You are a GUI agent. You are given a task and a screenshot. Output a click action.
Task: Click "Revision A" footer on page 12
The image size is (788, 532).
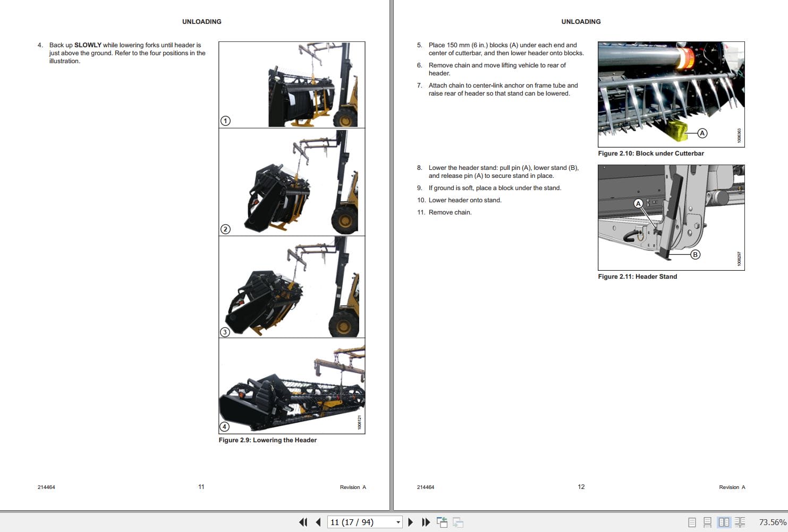coord(732,487)
